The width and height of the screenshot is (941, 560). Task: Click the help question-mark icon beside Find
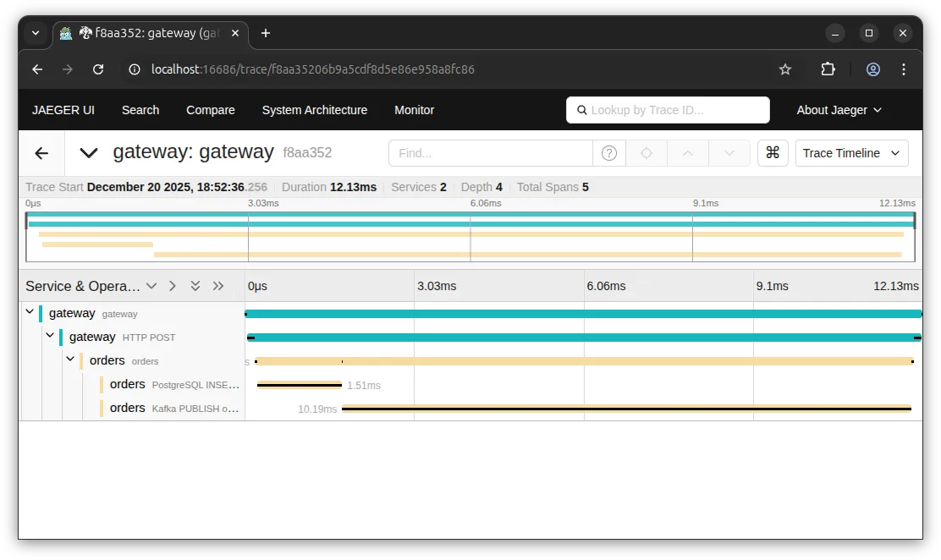pos(609,153)
